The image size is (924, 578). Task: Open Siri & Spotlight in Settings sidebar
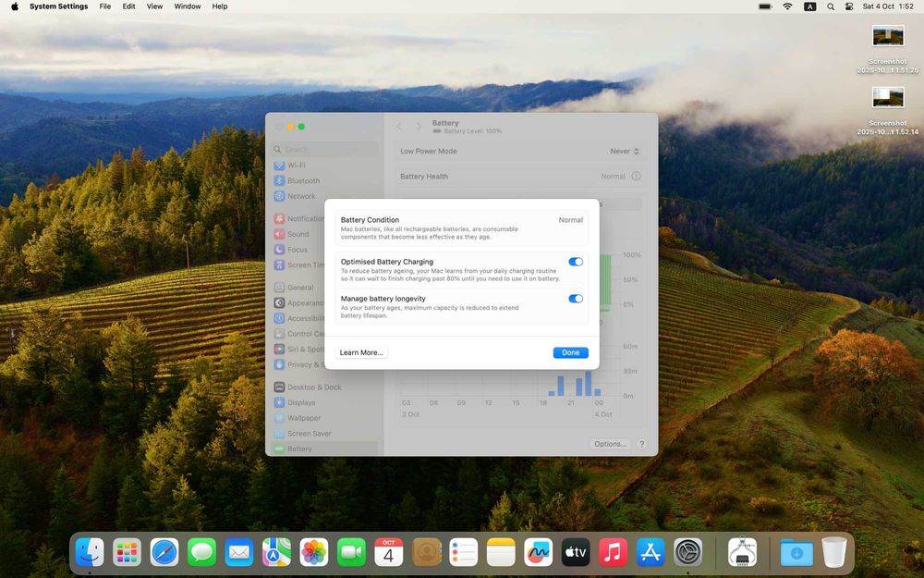coord(298,350)
